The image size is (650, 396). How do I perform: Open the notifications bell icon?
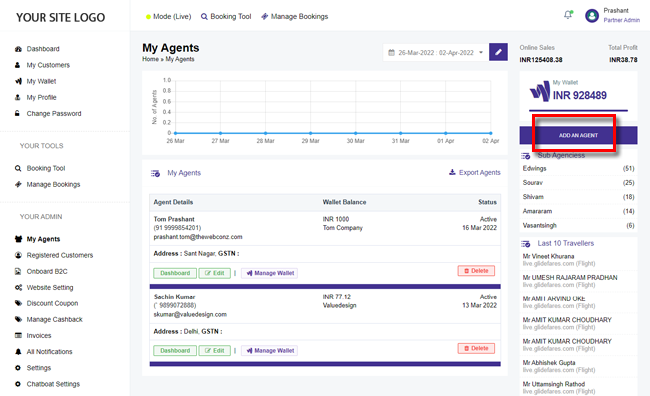click(x=568, y=15)
